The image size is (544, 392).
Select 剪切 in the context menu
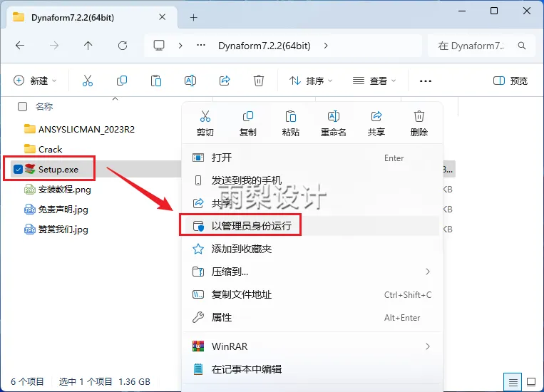click(x=205, y=123)
